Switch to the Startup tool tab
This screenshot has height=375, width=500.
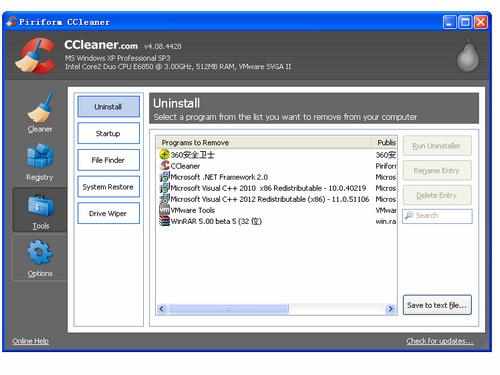(108, 133)
